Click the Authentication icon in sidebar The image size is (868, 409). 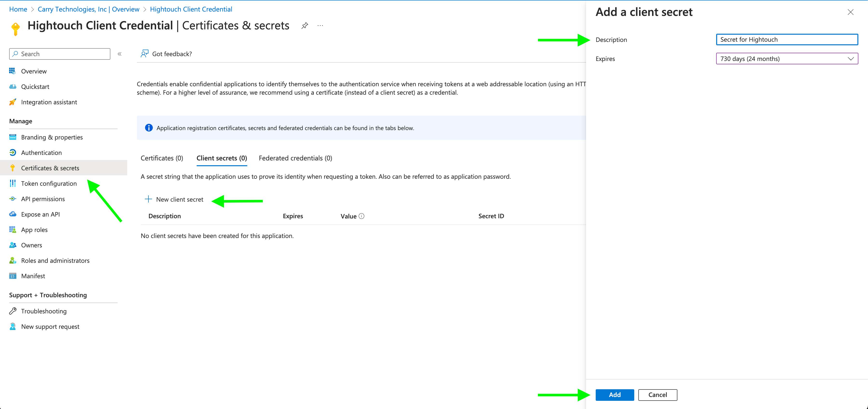click(13, 153)
